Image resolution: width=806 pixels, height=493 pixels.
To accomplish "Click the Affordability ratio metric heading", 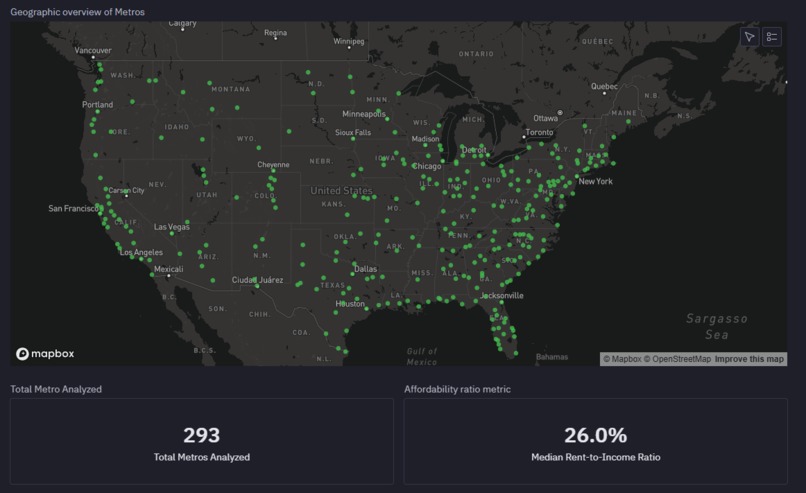I will pos(457,389).
